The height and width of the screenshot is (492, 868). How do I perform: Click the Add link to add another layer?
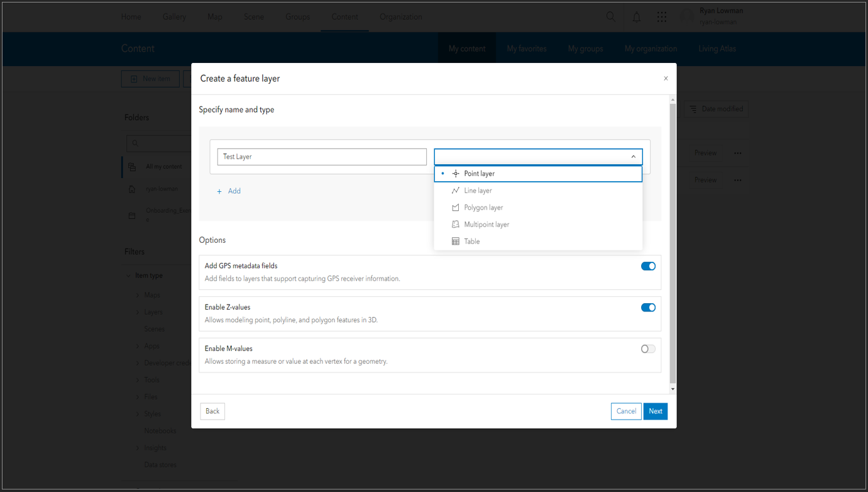pyautogui.click(x=229, y=191)
